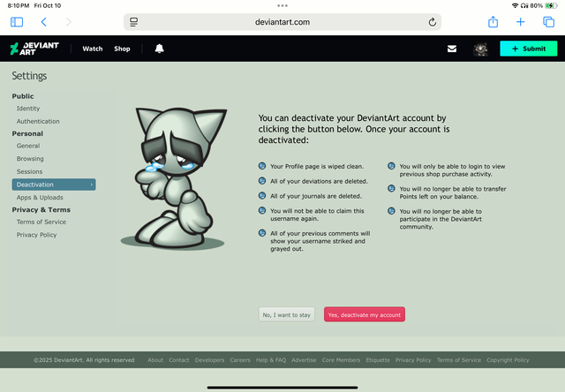
Task: Select Identity settings
Action: click(28, 109)
